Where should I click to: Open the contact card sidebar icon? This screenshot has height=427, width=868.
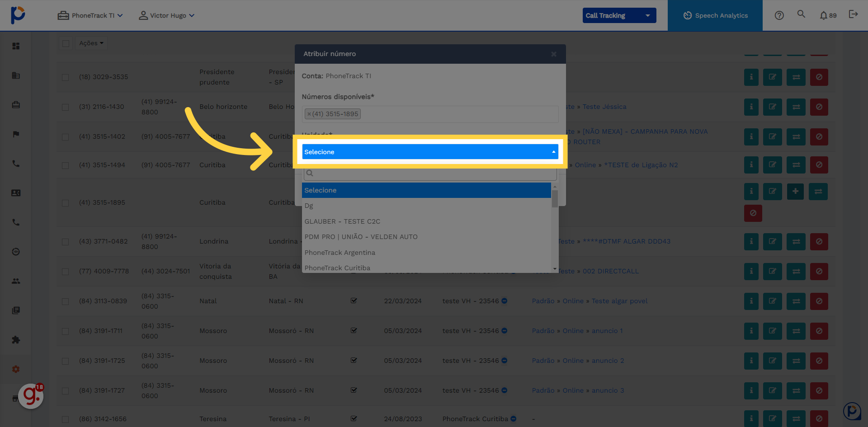(x=16, y=193)
